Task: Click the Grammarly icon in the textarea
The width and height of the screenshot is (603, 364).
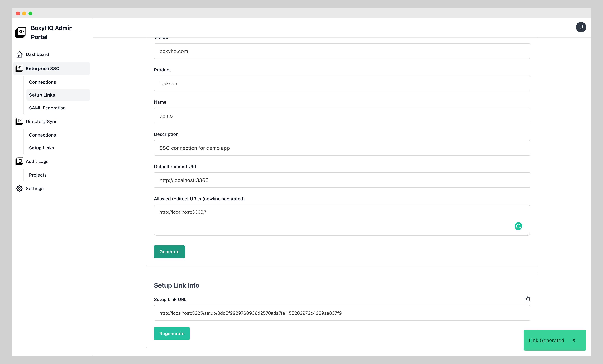Action: click(x=518, y=226)
